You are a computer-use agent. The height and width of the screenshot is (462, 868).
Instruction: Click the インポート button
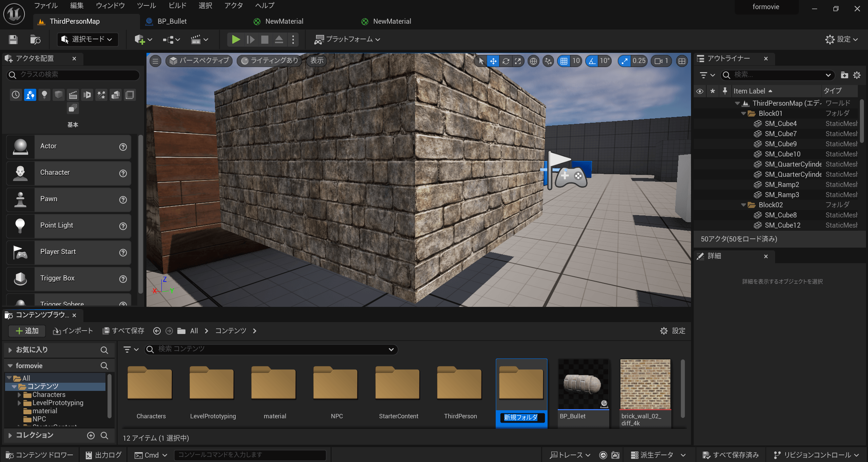[x=73, y=331]
